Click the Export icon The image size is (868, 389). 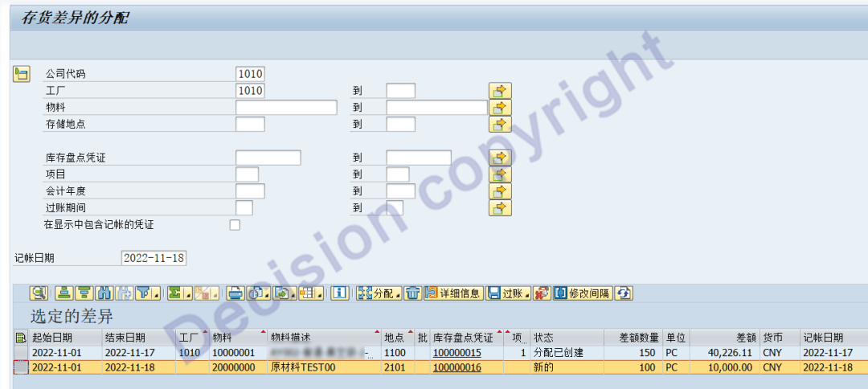[282, 293]
